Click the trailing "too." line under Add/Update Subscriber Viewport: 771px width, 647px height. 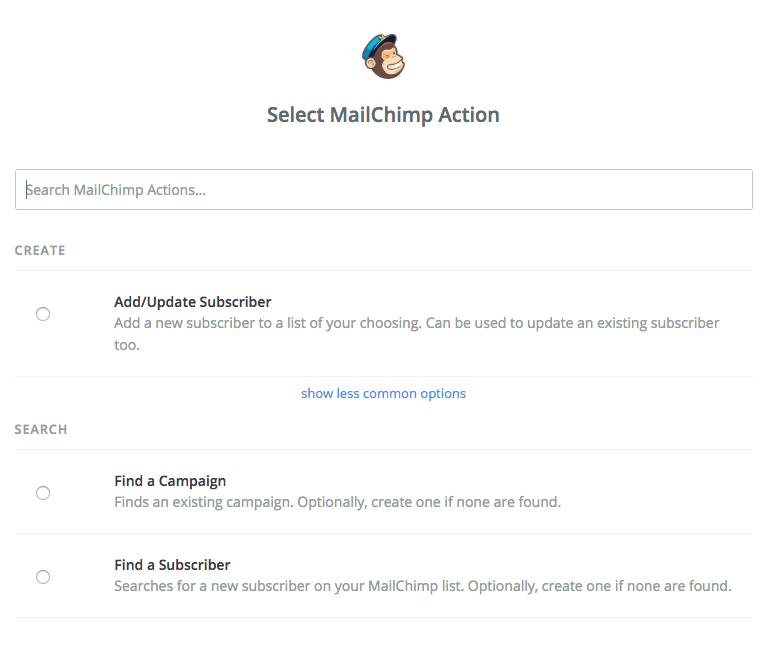pyautogui.click(x=127, y=345)
